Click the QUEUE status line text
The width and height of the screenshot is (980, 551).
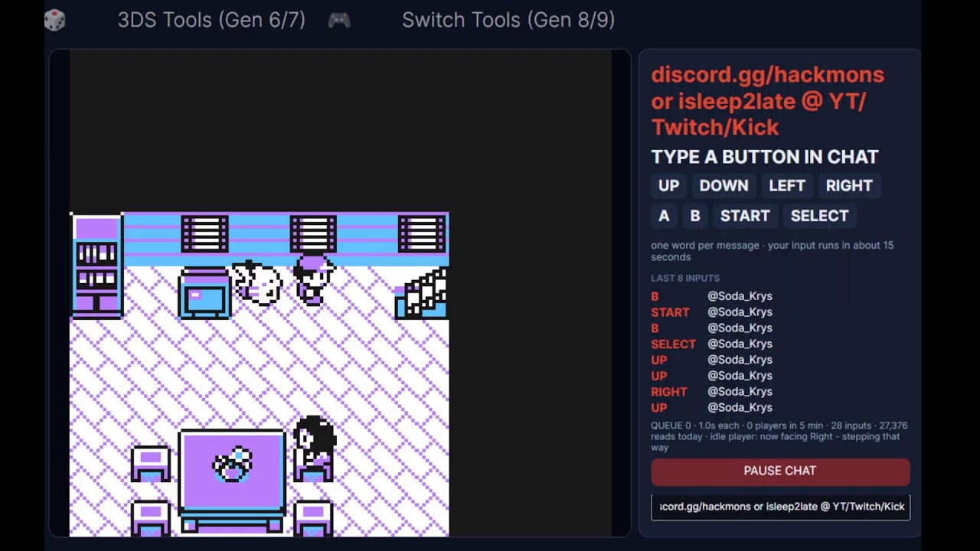coord(779,436)
